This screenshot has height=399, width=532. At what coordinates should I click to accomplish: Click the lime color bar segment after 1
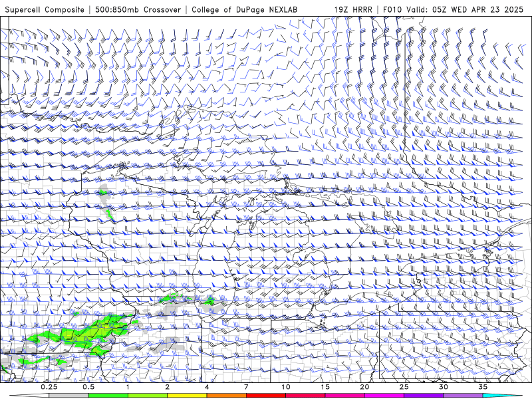pos(147,396)
